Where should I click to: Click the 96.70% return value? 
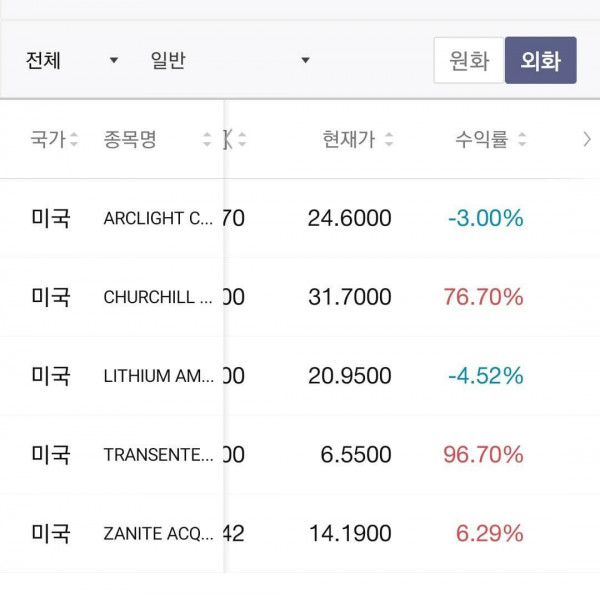click(x=483, y=455)
